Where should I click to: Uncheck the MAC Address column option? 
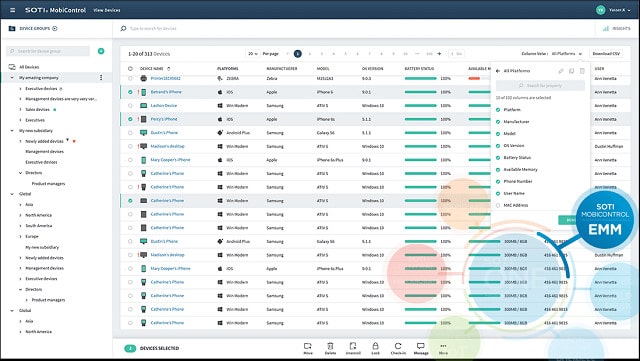498,205
